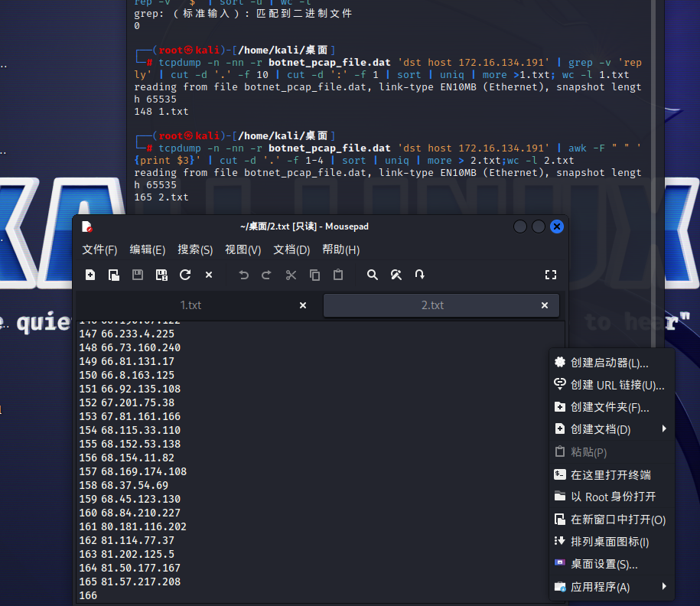
Task: Click the folder-plus icon beside 创建文件夹
Action: click(x=560, y=407)
